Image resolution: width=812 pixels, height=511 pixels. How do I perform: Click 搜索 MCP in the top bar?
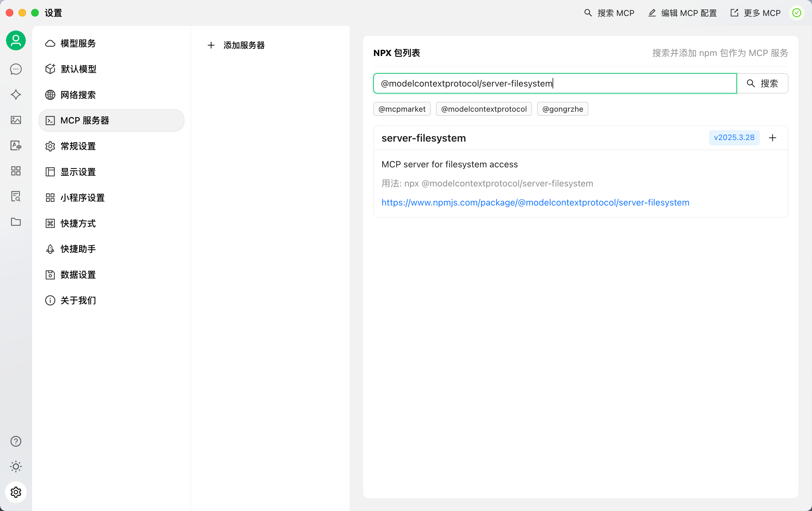(x=609, y=13)
